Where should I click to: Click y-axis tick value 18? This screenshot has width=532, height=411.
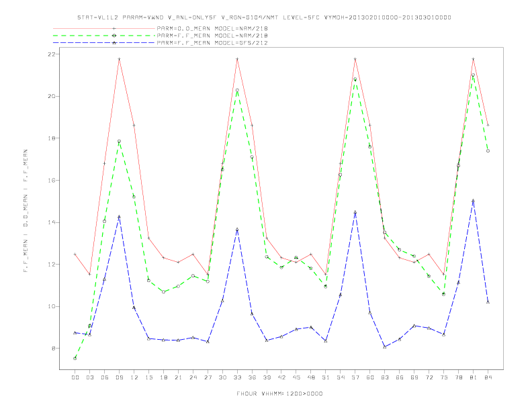[x=52, y=138]
